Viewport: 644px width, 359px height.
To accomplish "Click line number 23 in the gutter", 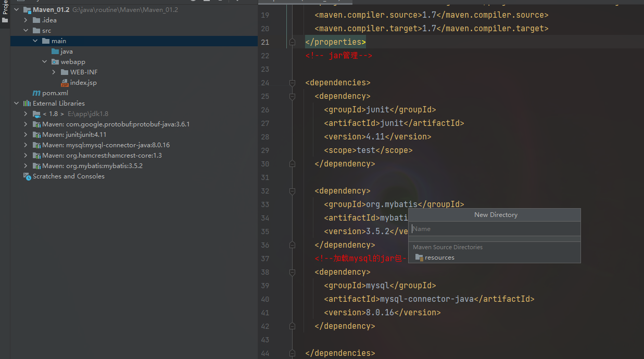I will click(265, 69).
